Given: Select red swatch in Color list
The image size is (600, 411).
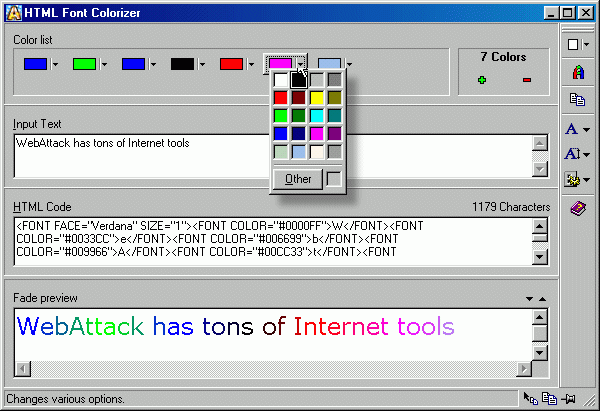Looking at the screenshot, I should pos(231,64).
